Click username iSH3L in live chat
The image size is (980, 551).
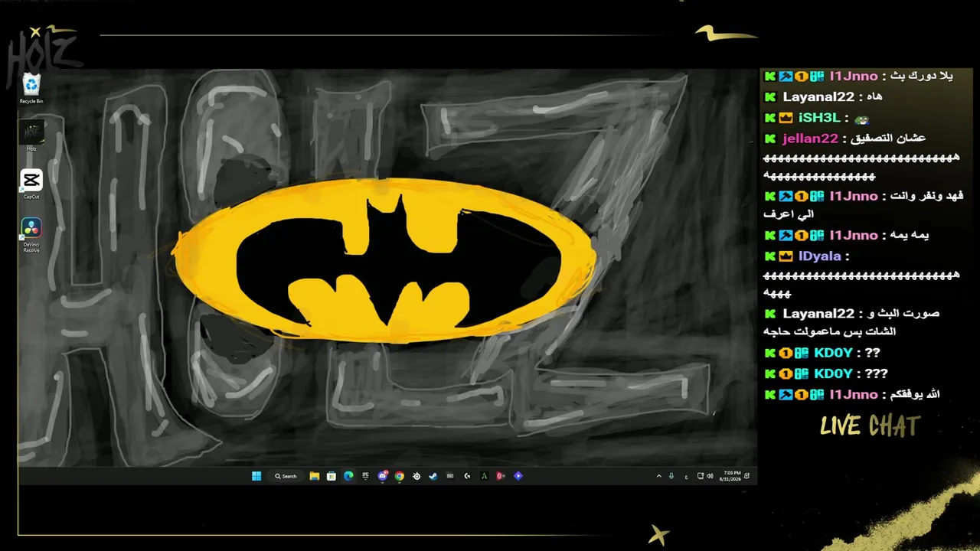819,118
